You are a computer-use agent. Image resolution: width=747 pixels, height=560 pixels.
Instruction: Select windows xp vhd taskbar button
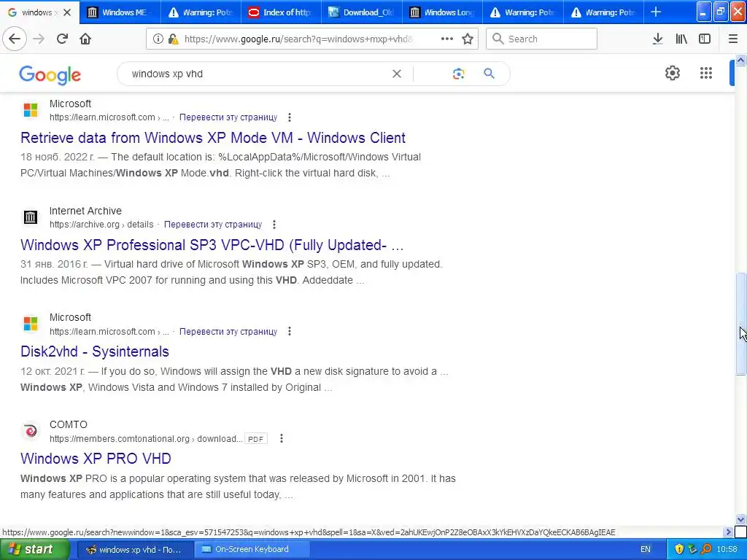coord(134,550)
